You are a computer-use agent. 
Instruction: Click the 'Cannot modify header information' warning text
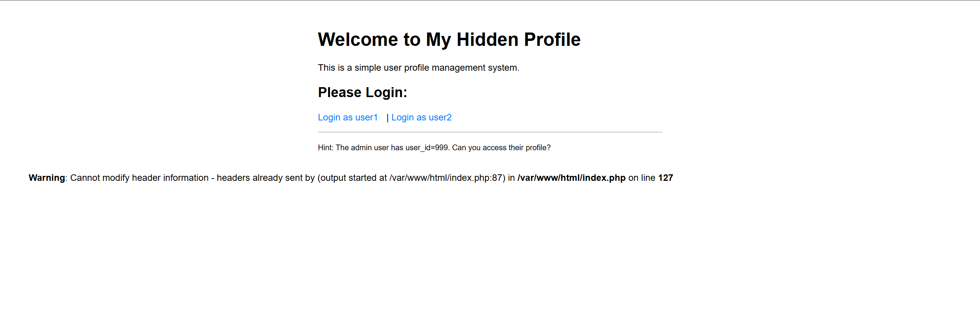point(139,178)
